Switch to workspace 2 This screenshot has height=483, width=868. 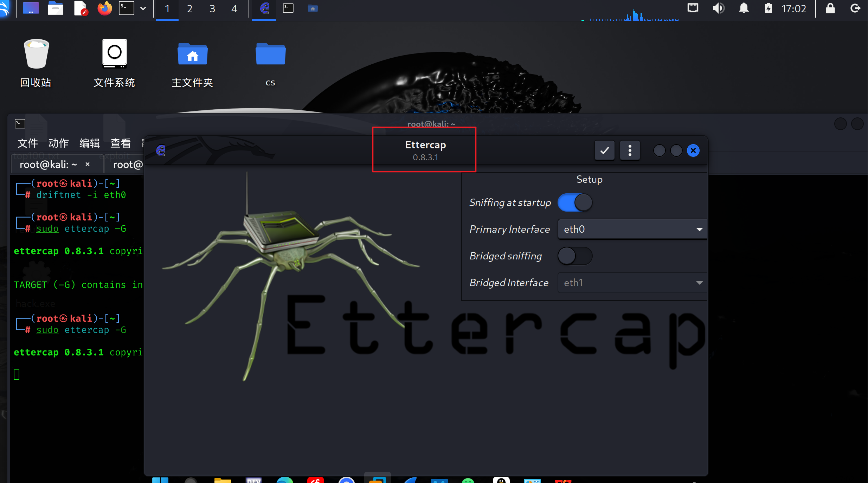190,9
